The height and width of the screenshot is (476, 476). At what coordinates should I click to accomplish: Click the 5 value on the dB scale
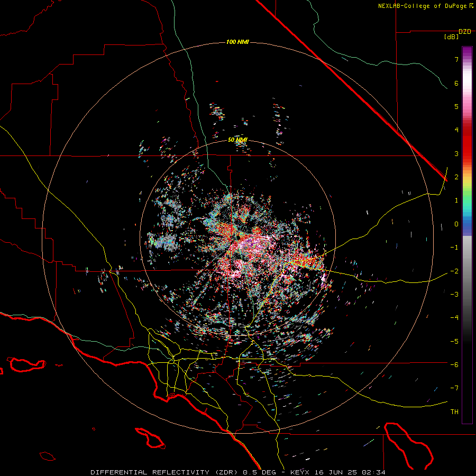click(x=456, y=106)
